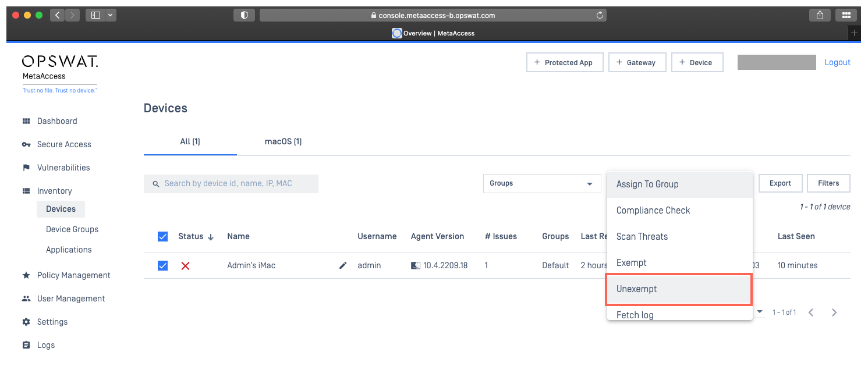Open rows-per-page dropdown arrow
This screenshot has height=366, width=868.
coord(760,312)
